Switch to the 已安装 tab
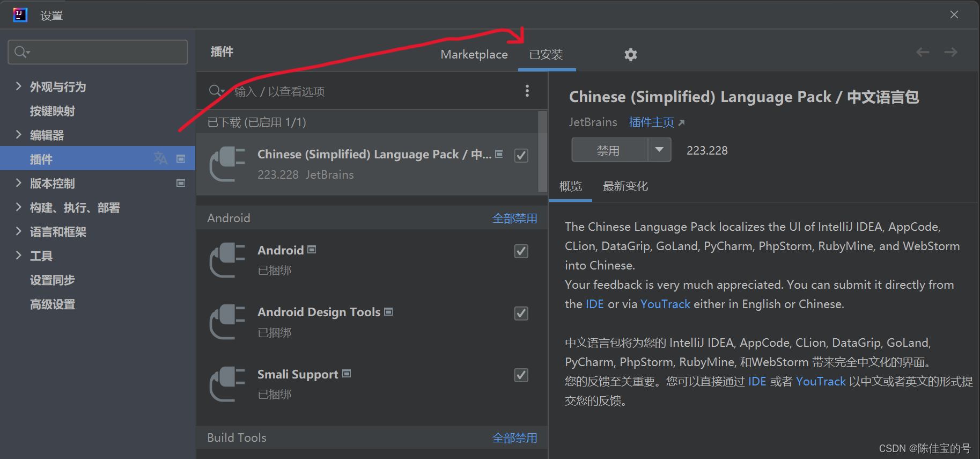This screenshot has width=980, height=459. [x=546, y=54]
